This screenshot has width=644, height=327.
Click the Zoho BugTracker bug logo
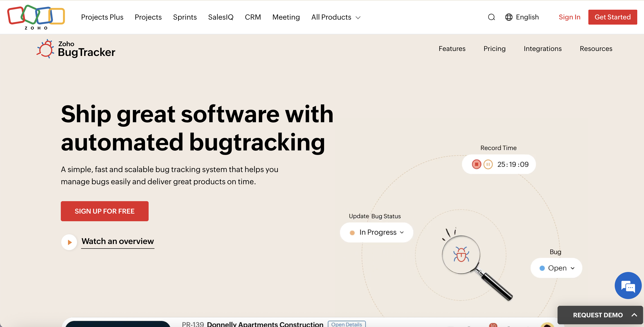coord(45,48)
